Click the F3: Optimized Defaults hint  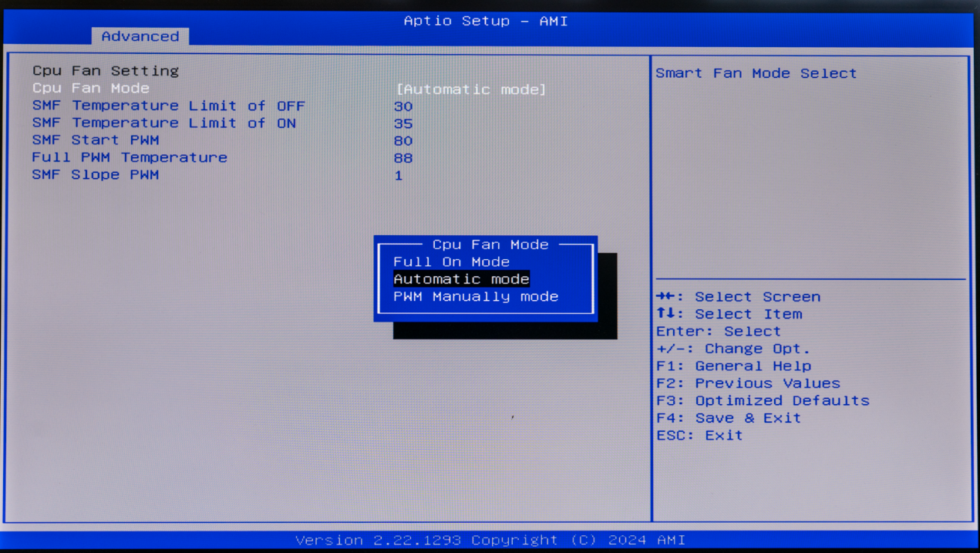point(762,401)
